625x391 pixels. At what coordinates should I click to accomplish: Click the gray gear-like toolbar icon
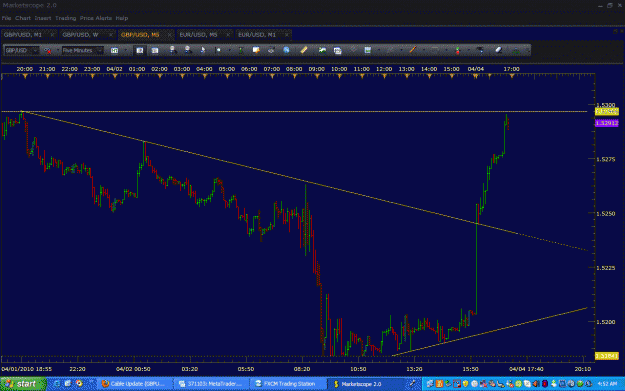tap(271, 51)
